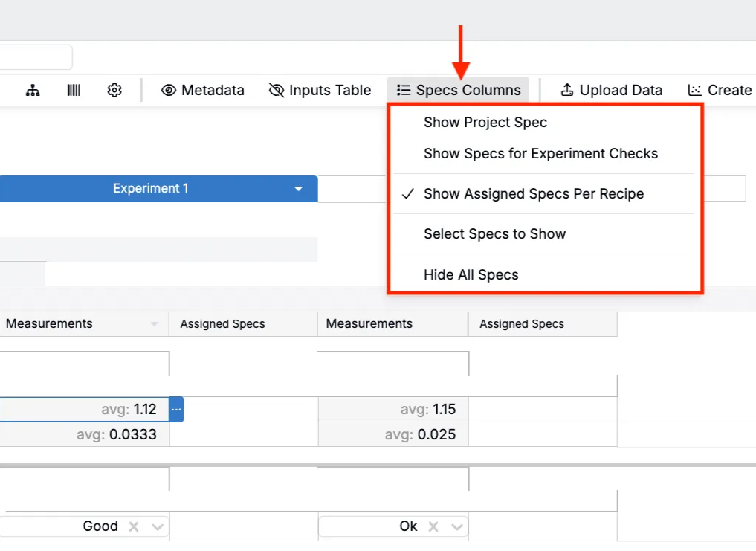Uncheck Show Assigned Specs Per Recipe
The height and width of the screenshot is (551, 756).
coord(533,194)
